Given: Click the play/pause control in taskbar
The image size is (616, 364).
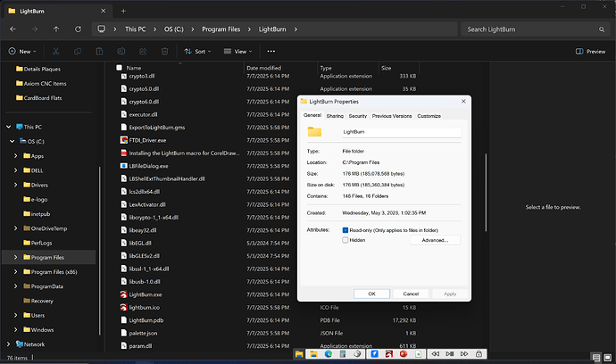Looking at the screenshot, I should click(x=450, y=354).
